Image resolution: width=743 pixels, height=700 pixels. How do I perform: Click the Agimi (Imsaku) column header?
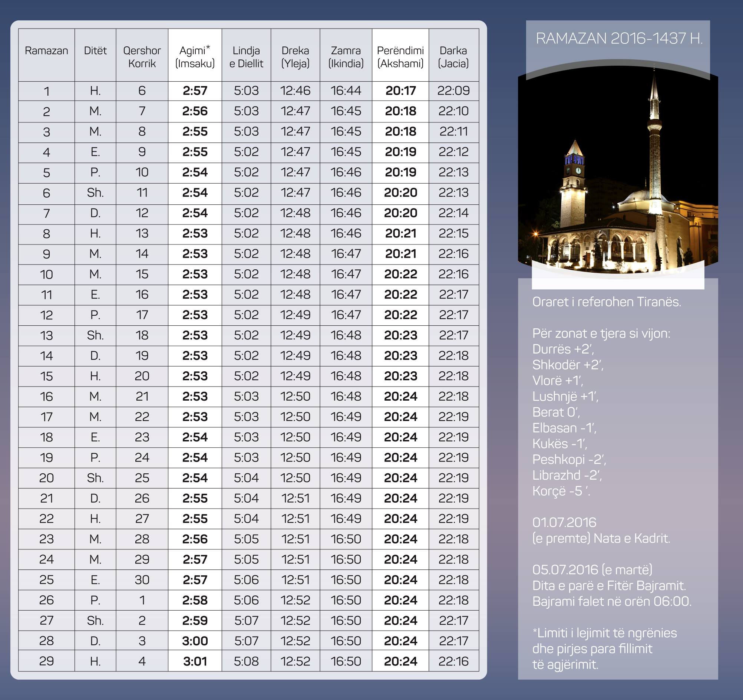click(x=195, y=56)
